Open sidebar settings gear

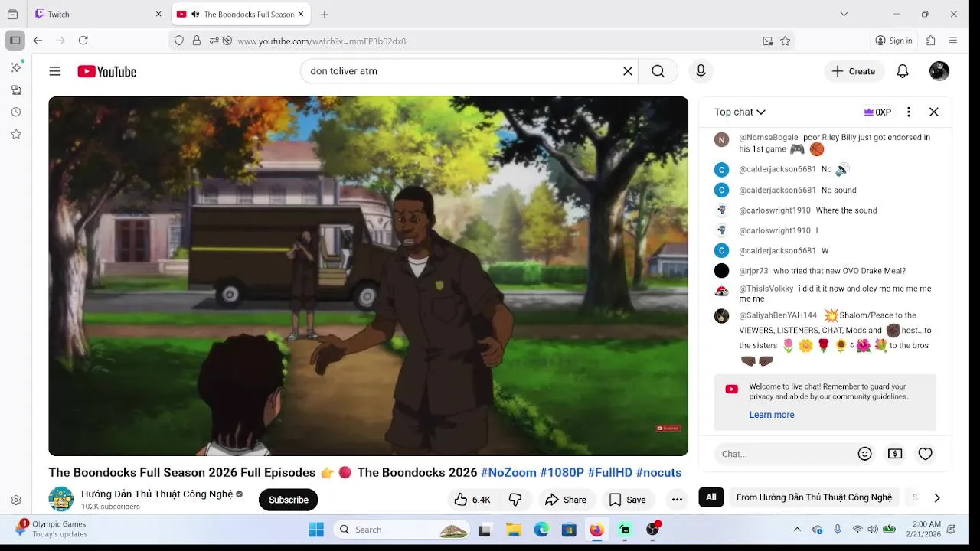click(16, 500)
